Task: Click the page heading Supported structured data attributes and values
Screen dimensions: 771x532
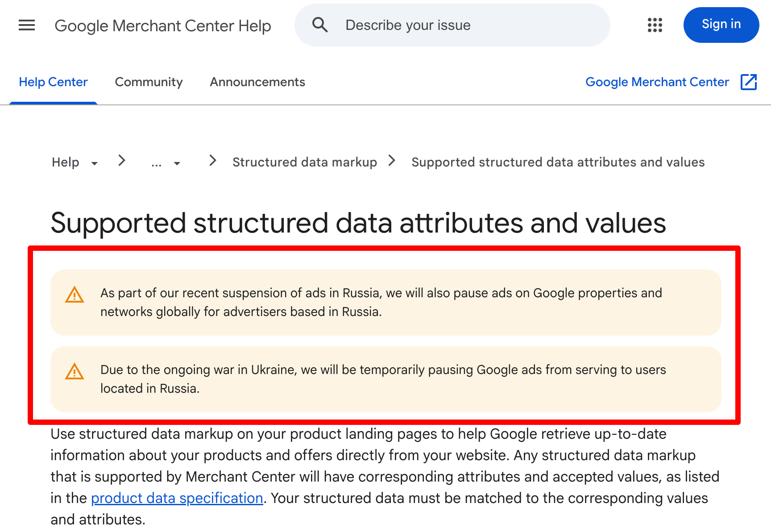Action: pos(358,223)
